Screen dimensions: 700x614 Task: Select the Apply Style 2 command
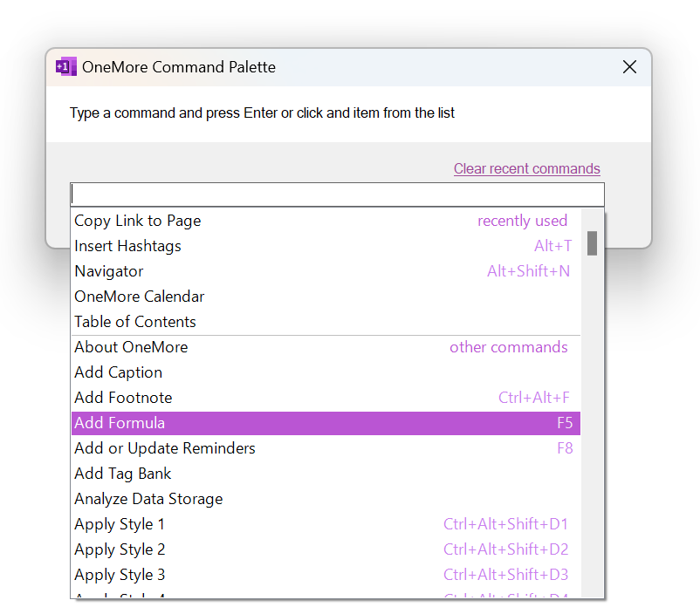tap(120, 549)
